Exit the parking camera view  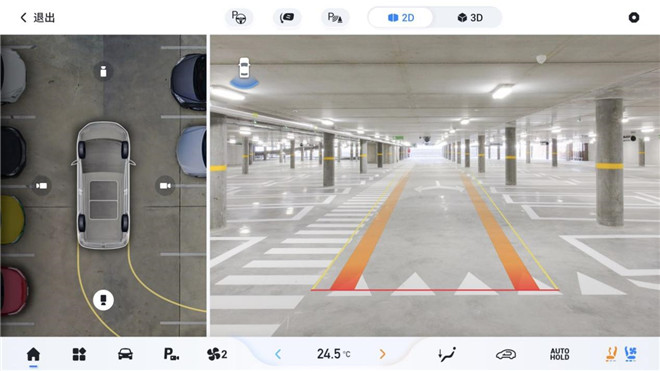[x=37, y=18]
